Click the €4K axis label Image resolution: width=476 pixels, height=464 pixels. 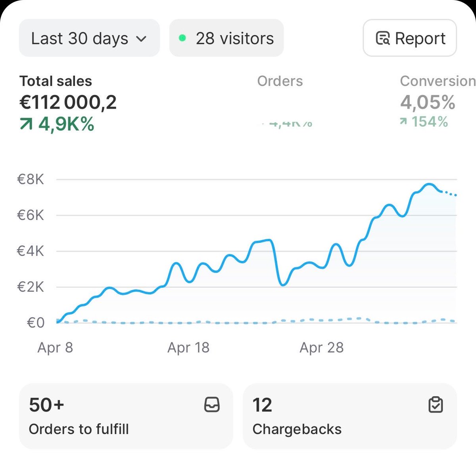tap(31, 251)
